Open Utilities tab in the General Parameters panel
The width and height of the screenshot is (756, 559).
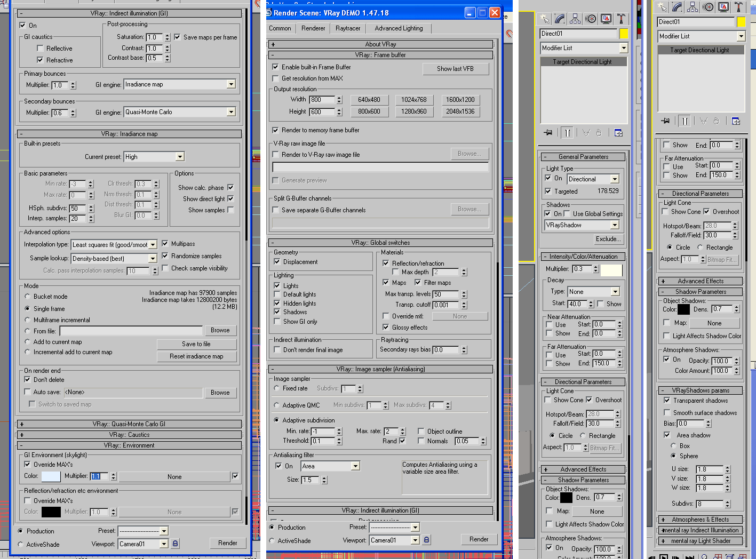click(x=622, y=19)
